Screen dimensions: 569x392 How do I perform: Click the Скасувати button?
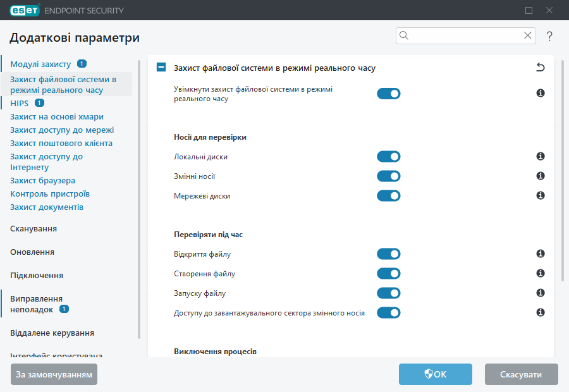coord(521,374)
